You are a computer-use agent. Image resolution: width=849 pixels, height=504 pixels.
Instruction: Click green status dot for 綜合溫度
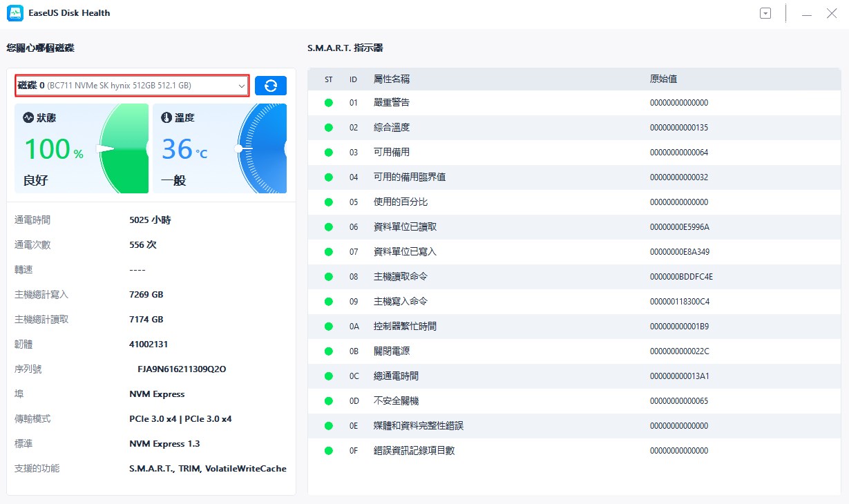[x=329, y=128]
